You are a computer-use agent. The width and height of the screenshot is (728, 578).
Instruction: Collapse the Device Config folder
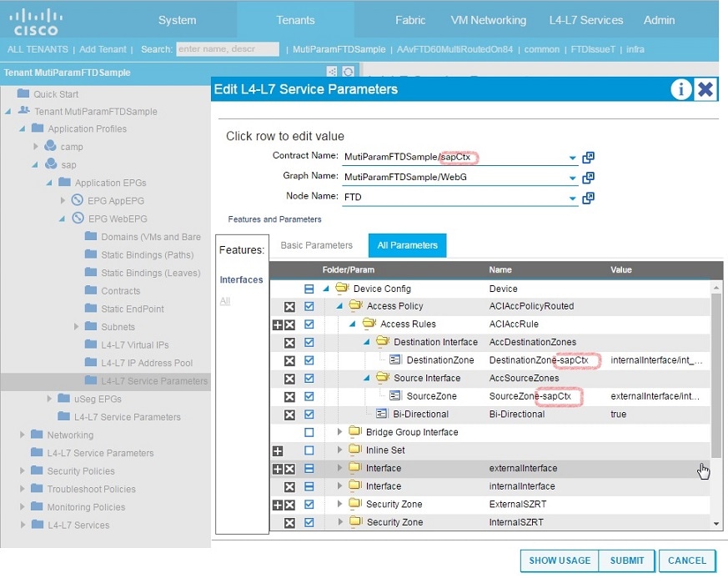click(326, 289)
